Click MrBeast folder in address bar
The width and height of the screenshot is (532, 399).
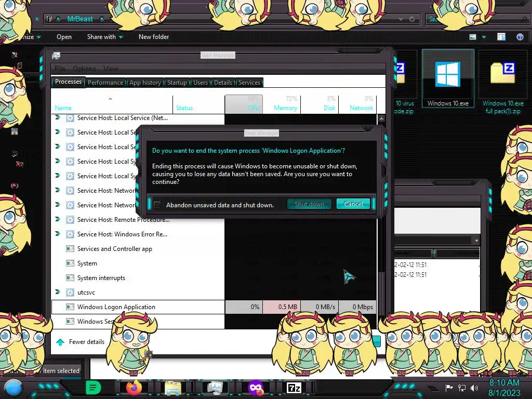(x=80, y=19)
